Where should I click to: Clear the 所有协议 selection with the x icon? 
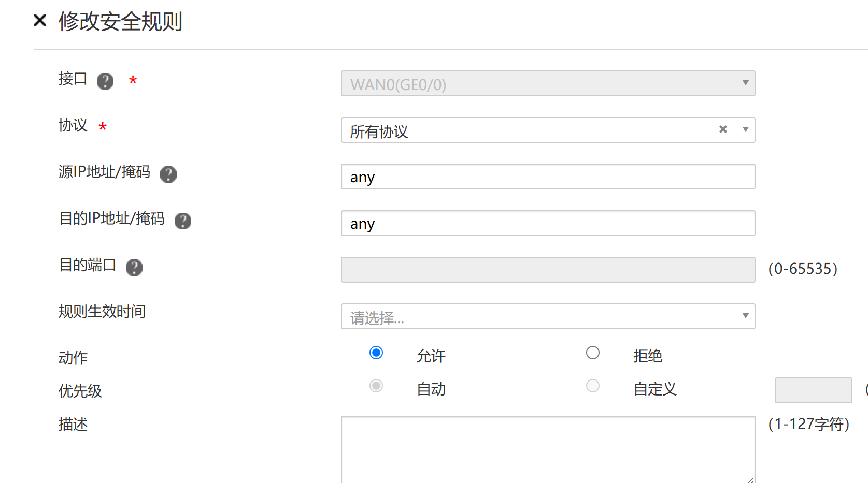click(x=723, y=129)
